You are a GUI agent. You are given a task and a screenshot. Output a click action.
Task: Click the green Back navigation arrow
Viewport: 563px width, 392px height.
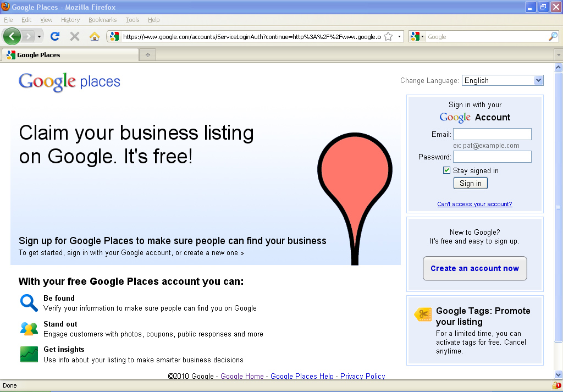pyautogui.click(x=12, y=36)
